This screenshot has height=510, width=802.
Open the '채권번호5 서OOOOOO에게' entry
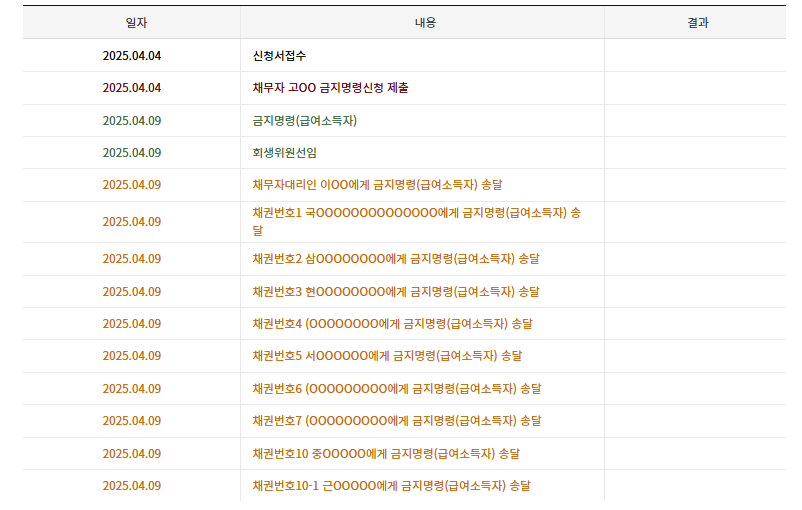tap(387, 356)
